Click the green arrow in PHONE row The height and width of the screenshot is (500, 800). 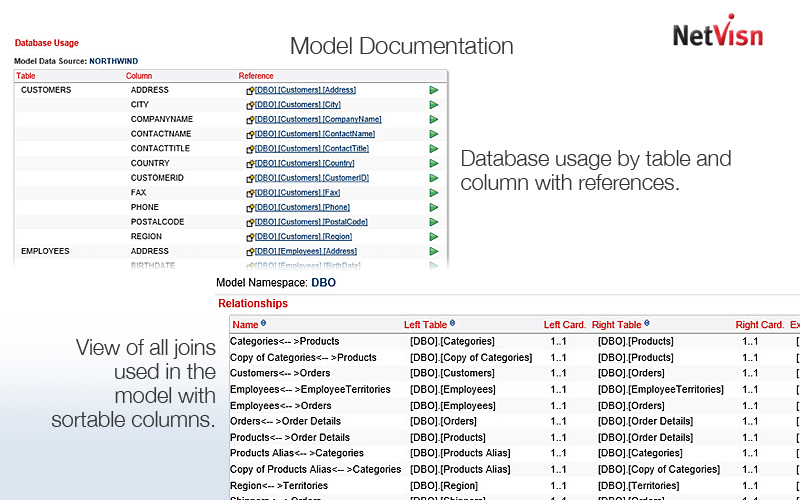(x=434, y=208)
